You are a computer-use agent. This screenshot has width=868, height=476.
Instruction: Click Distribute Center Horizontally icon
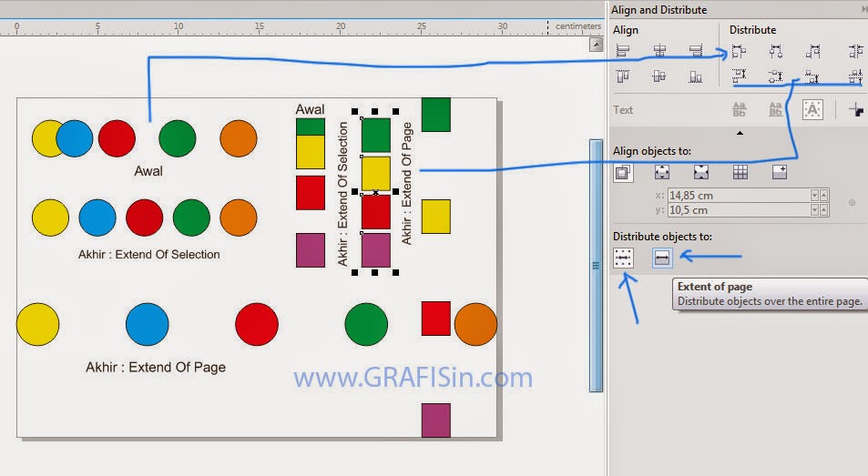tap(776, 51)
